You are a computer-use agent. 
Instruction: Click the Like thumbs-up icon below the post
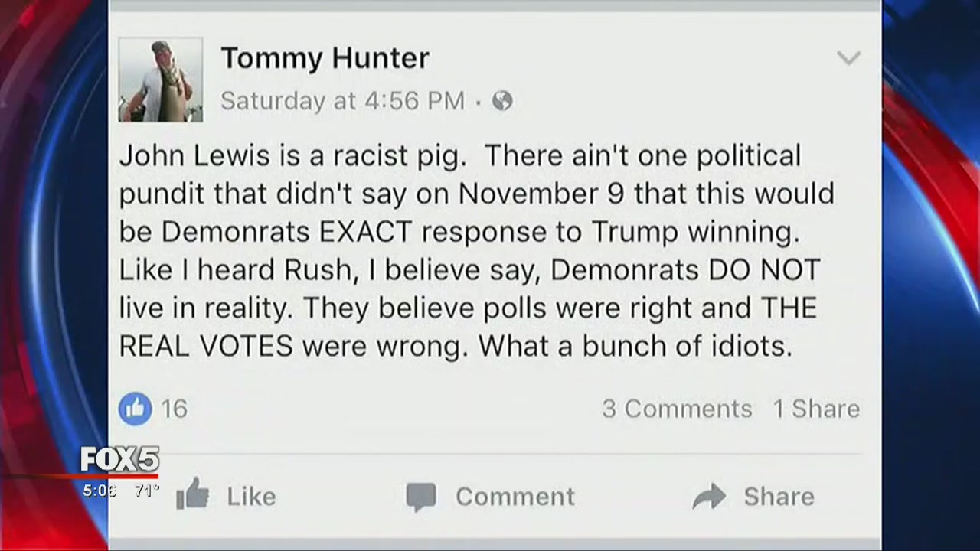coord(194,496)
